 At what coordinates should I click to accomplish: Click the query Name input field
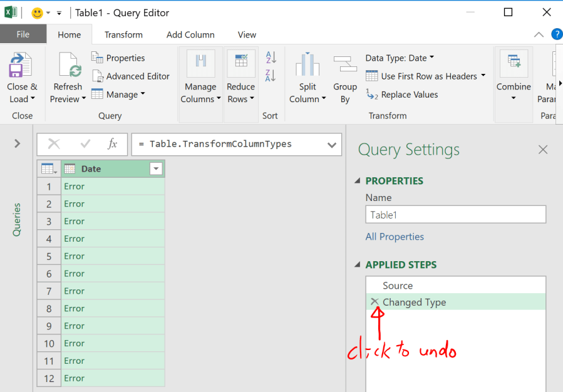click(455, 215)
